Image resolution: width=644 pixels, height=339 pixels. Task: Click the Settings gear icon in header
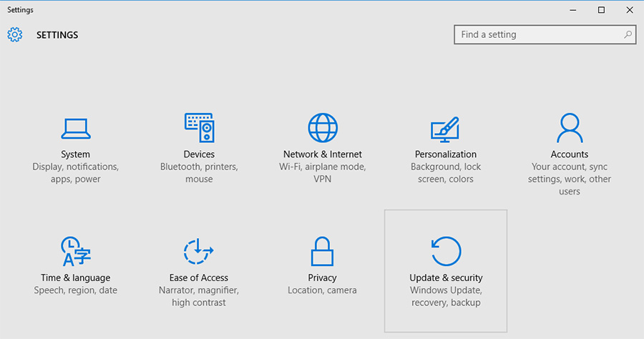click(x=15, y=34)
